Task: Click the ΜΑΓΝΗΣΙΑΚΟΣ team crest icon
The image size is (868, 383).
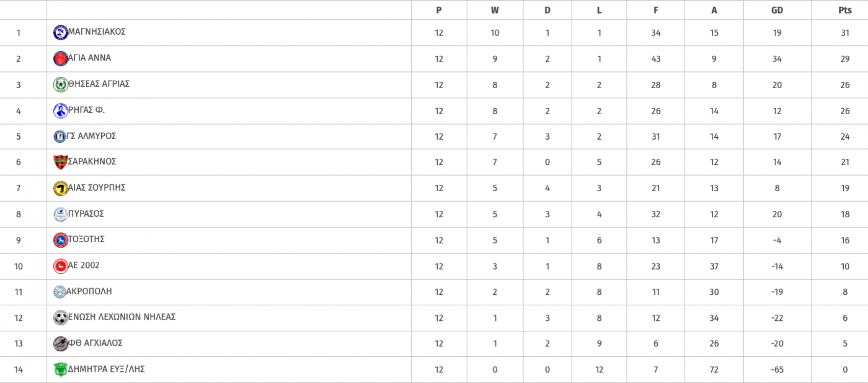Action: (x=61, y=32)
